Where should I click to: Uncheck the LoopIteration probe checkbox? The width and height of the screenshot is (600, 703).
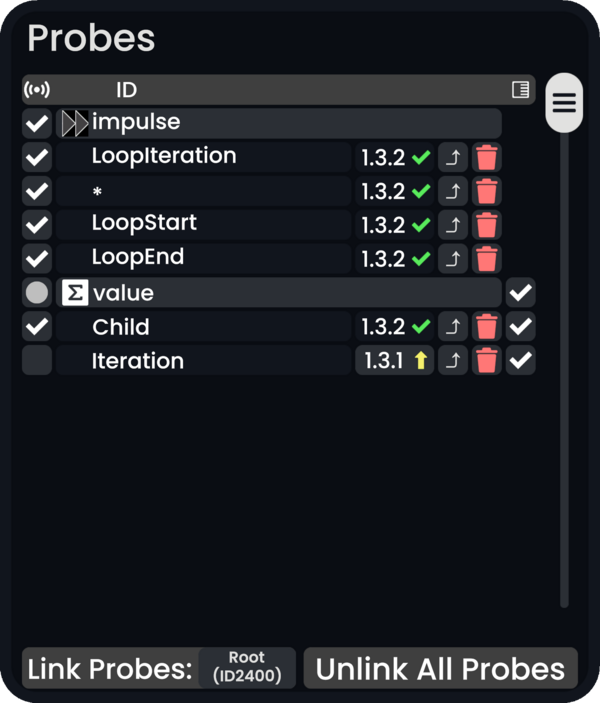(x=37, y=157)
